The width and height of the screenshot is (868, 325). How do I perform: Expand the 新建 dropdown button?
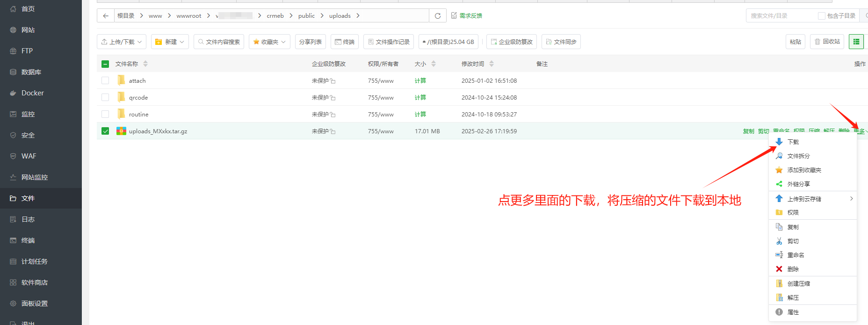(x=170, y=42)
